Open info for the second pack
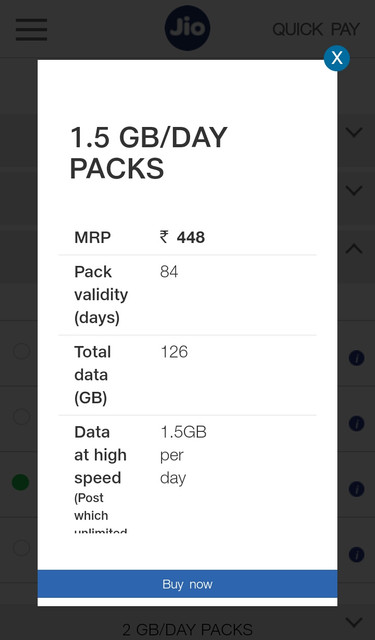Screen dimensions: 375x640 (x=356, y=424)
